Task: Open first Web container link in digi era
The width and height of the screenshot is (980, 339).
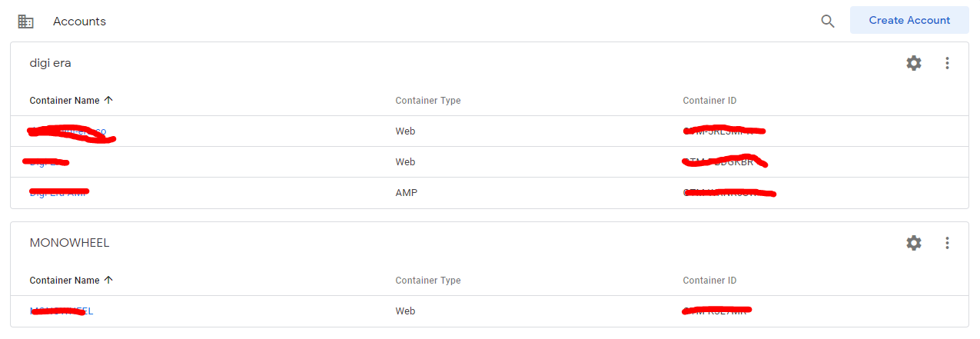Action: coord(68,131)
